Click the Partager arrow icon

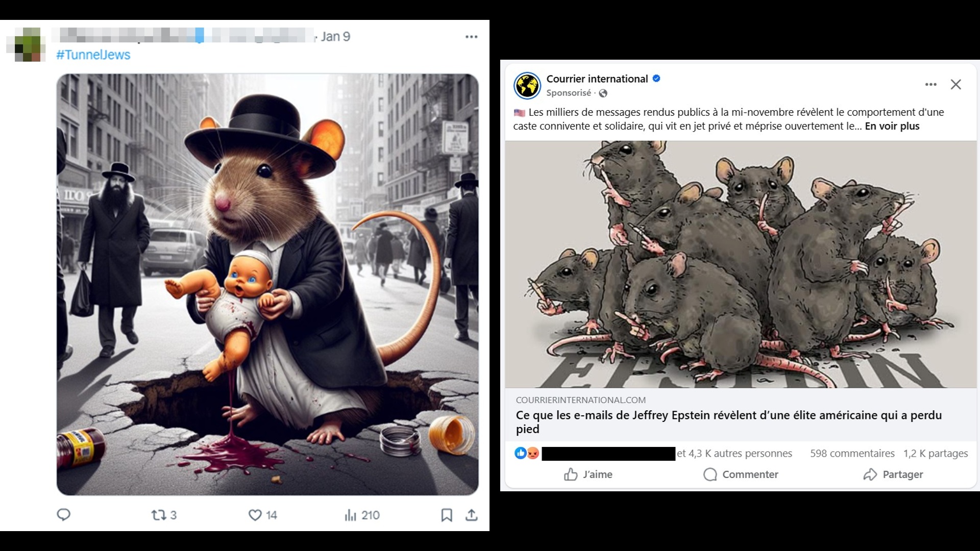tap(870, 475)
